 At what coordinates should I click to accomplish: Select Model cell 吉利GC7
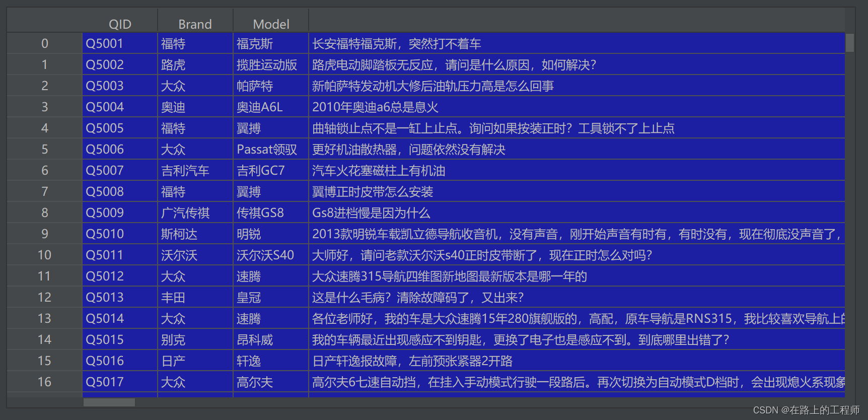271,171
